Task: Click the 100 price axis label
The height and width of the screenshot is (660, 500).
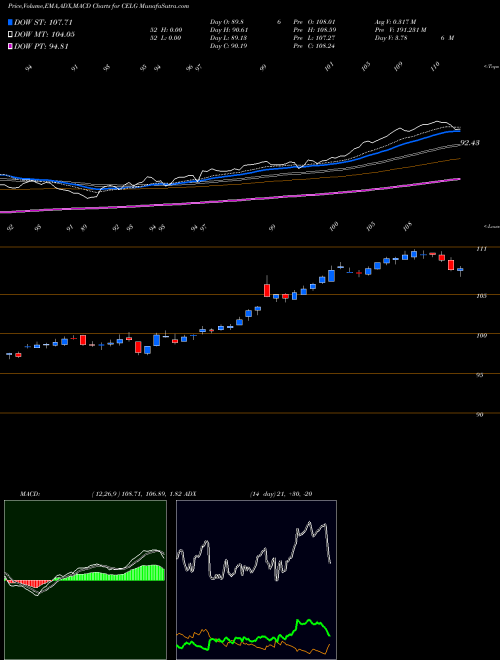Action: pos(481,335)
